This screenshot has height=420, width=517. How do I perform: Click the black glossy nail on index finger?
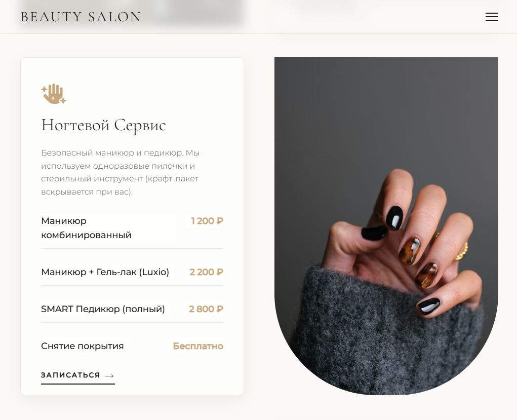tap(394, 218)
